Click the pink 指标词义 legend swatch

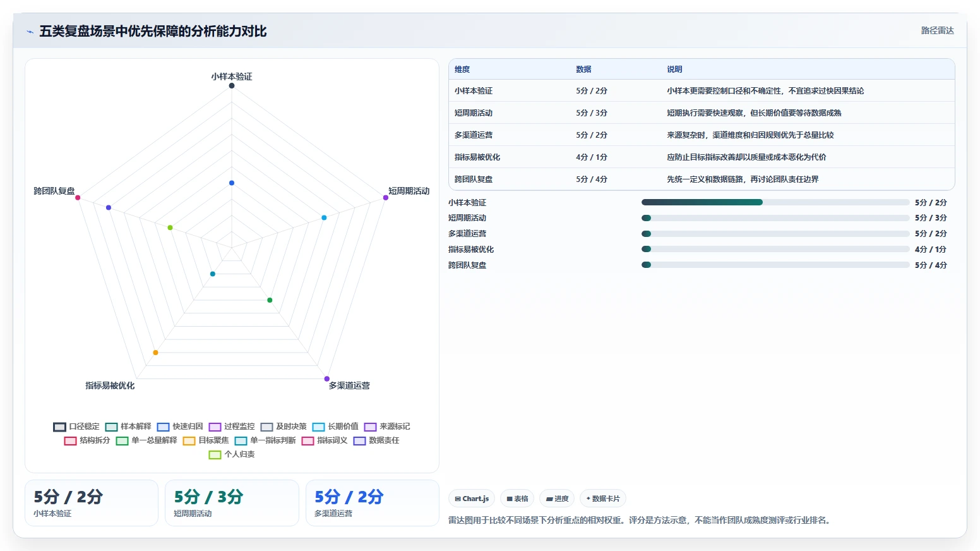pos(308,441)
